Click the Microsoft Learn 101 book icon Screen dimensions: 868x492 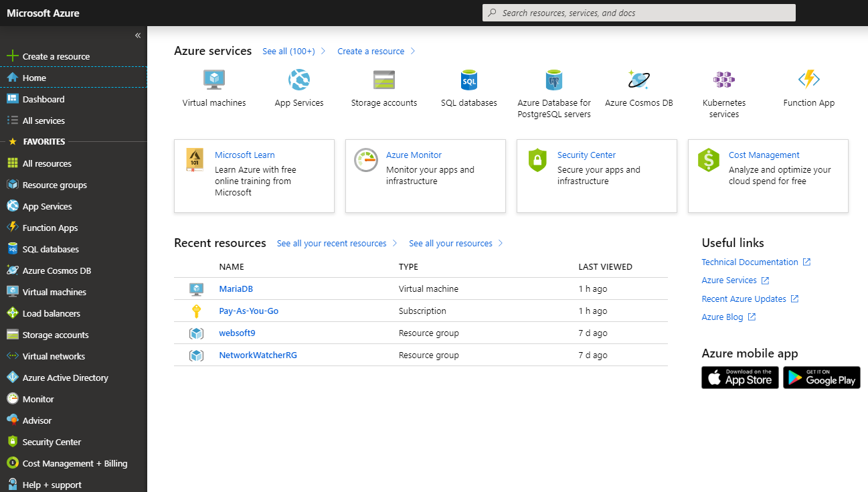[195, 161]
